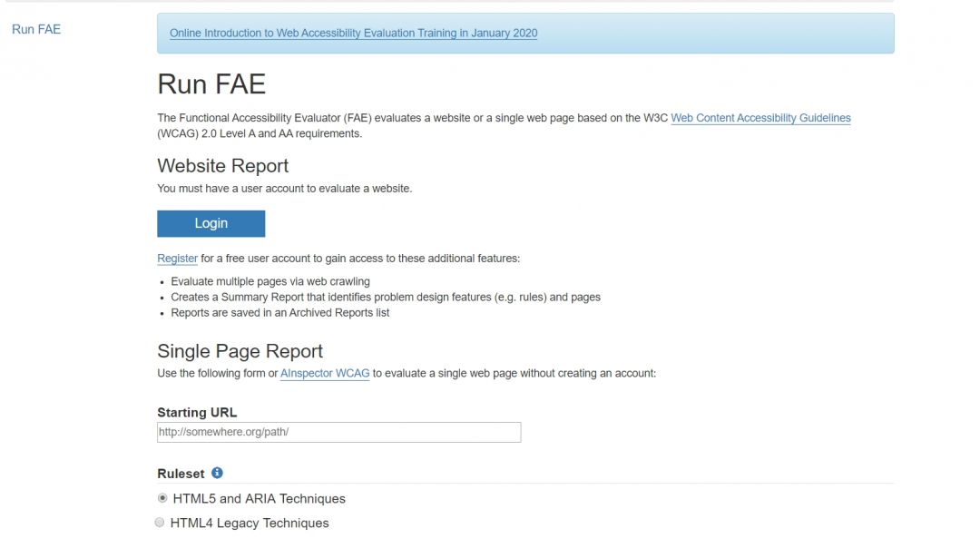Select the HTML5 and ARIA Techniques radio button

click(162, 498)
